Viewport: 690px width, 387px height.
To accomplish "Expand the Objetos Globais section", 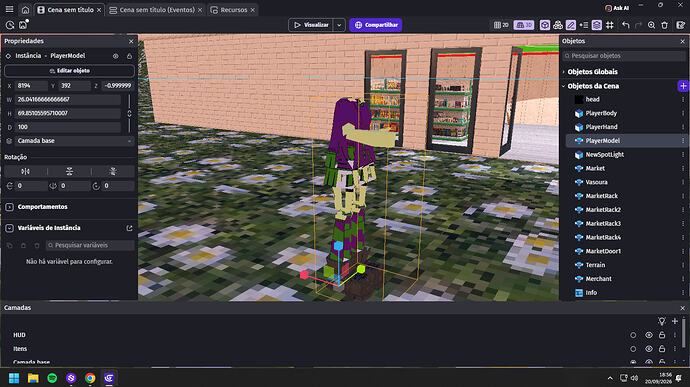I will tap(592, 72).
